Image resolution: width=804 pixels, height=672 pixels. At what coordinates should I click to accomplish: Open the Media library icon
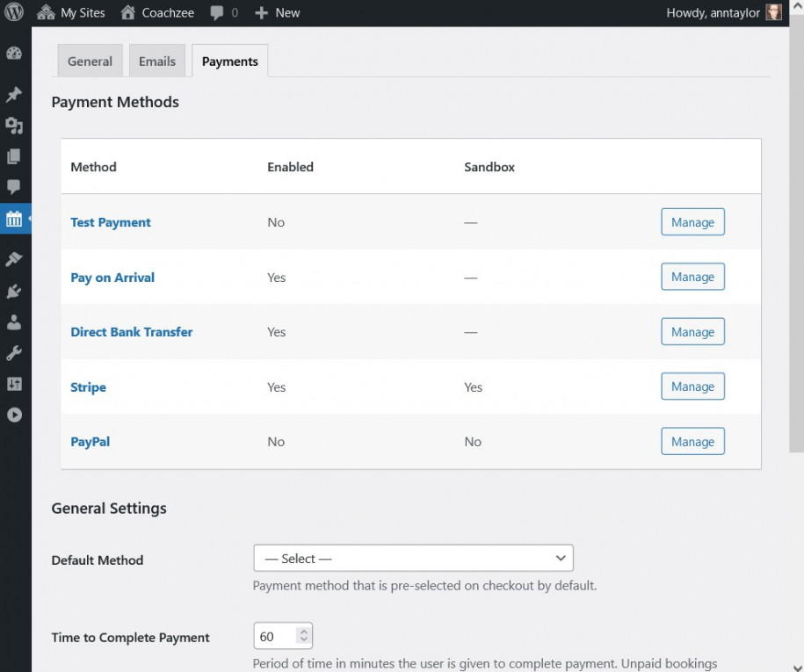tap(13, 126)
